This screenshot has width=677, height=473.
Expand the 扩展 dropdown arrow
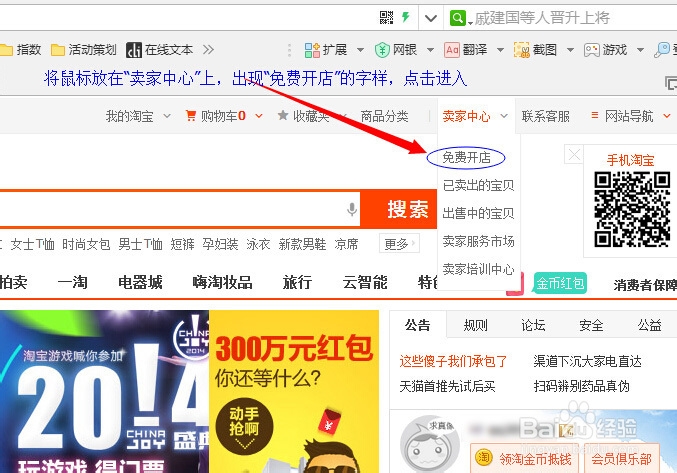(x=360, y=50)
